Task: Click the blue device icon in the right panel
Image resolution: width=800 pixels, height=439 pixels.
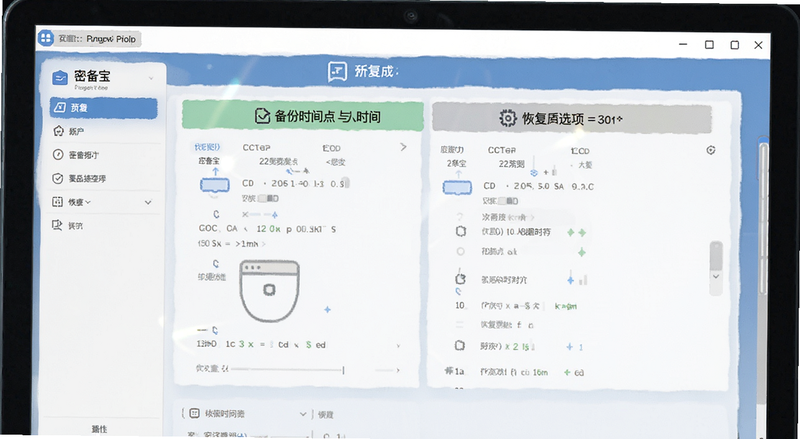Action: 457,187
